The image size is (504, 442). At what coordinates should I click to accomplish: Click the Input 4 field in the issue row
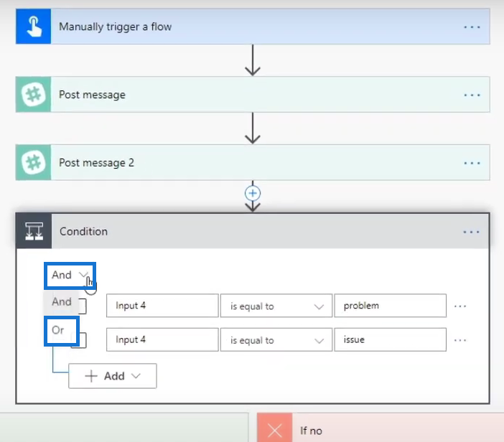pos(162,339)
